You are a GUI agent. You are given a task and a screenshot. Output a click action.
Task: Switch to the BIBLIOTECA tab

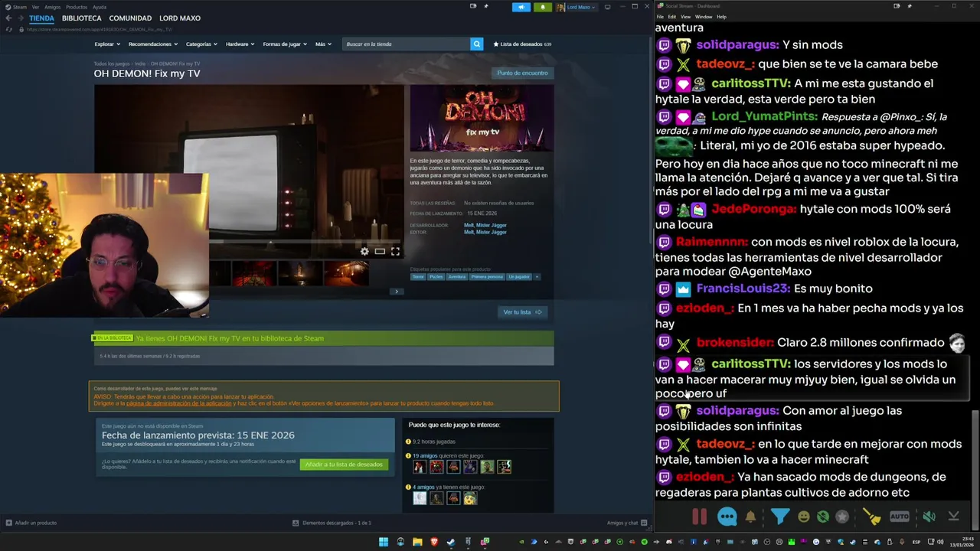pos(81,18)
